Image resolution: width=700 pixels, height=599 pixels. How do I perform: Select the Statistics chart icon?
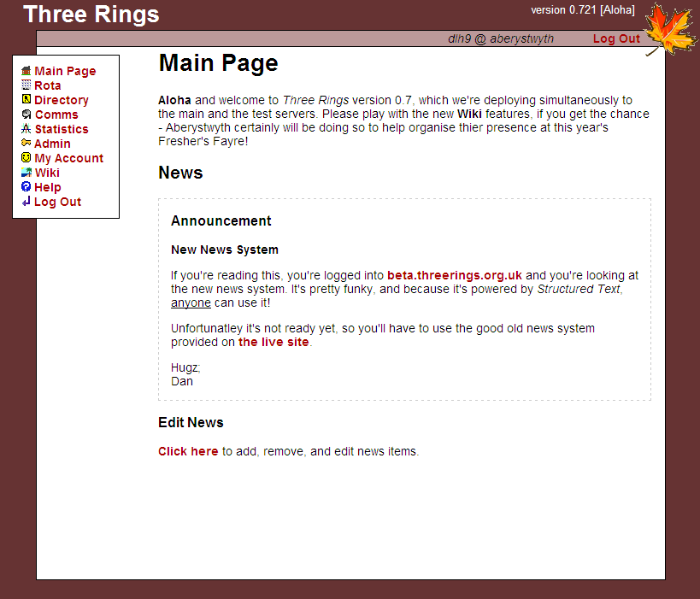pos(27,129)
